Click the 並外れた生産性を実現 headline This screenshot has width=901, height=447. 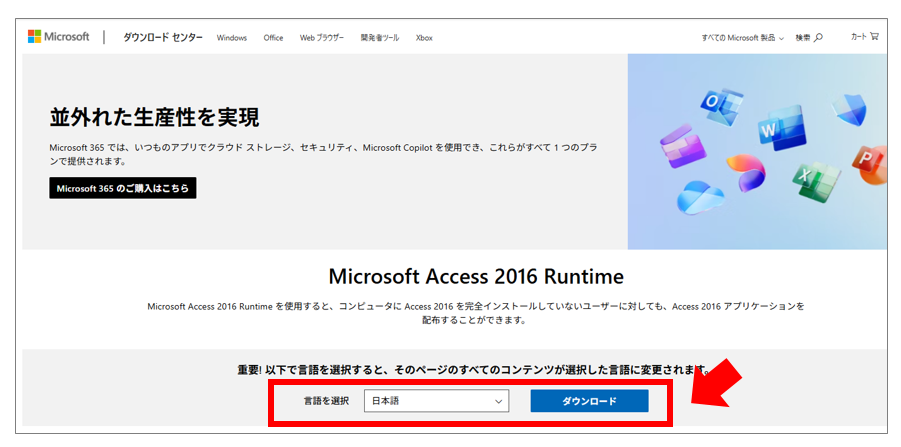155,118
